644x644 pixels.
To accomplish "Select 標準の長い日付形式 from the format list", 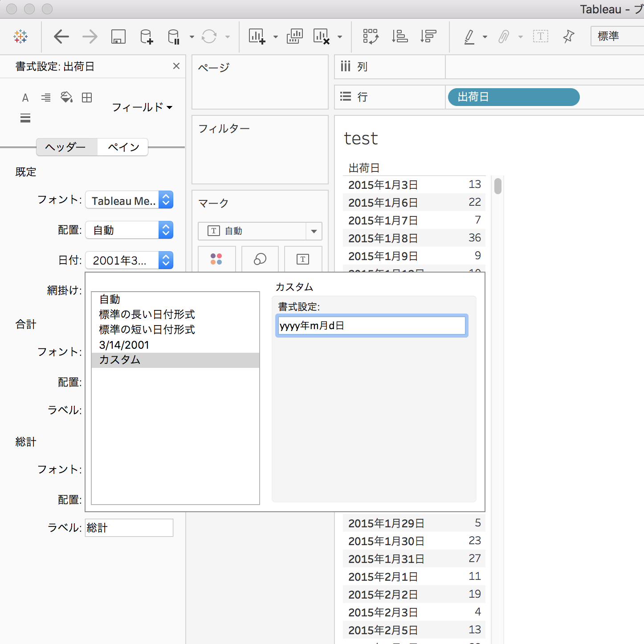I will (x=147, y=314).
